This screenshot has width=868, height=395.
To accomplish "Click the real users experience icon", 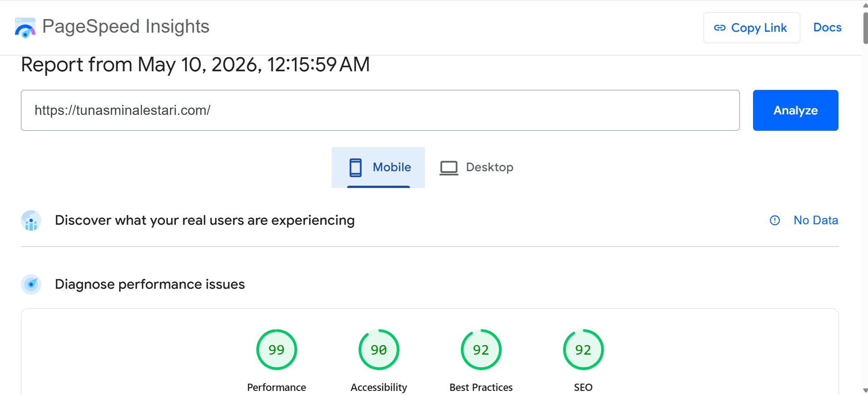I will 31,221.
